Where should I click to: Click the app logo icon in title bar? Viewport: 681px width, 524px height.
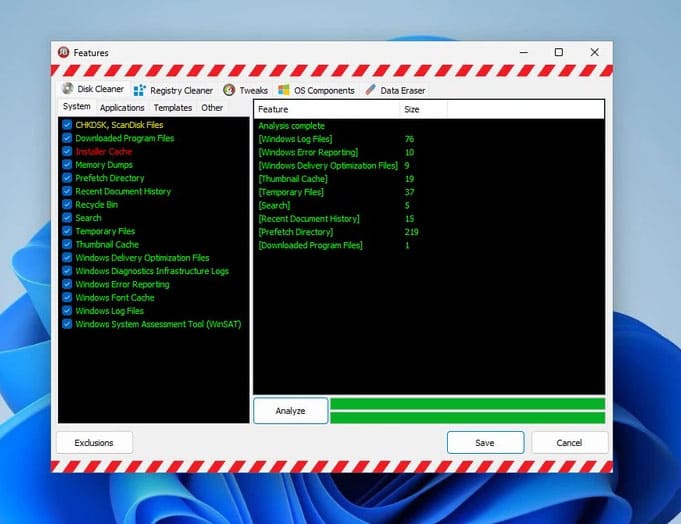click(63, 52)
